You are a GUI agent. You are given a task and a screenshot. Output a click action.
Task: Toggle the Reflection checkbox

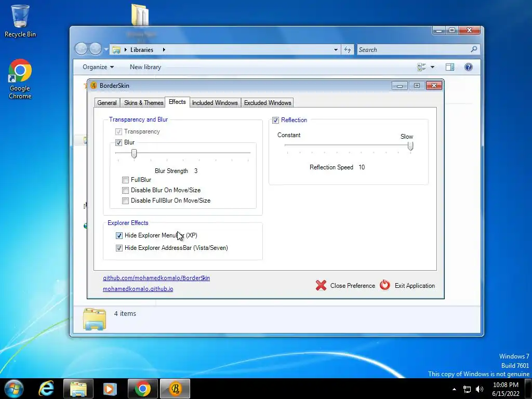[x=275, y=120]
